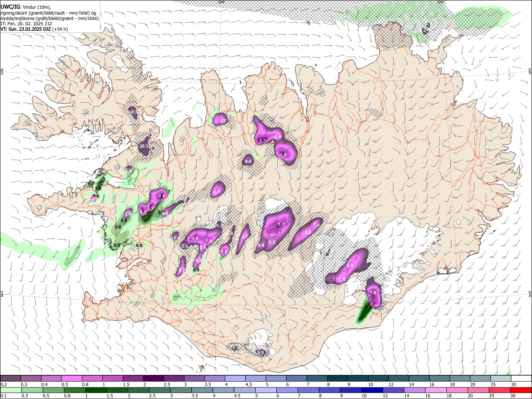Click the 2.1 value in the western snow patch
This screenshot has height=399, width=532.
tap(143, 212)
